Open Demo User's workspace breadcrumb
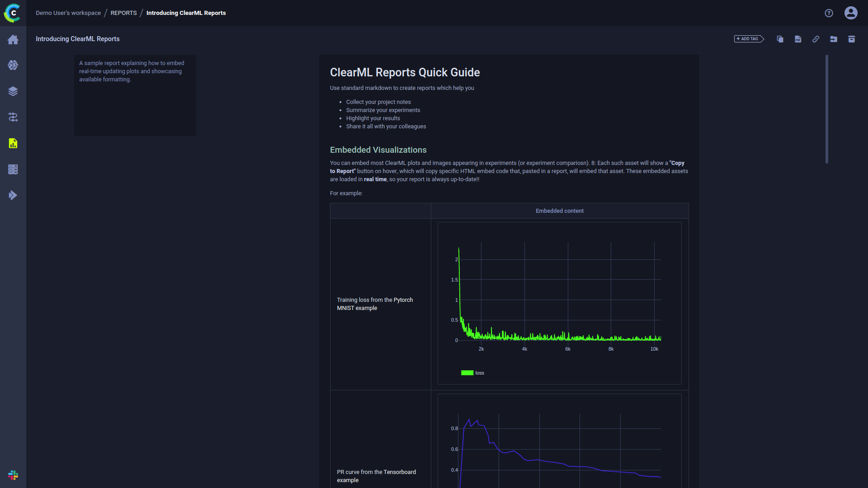The image size is (868, 488). 68,13
